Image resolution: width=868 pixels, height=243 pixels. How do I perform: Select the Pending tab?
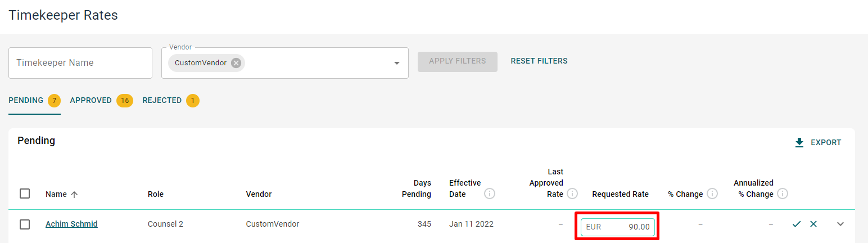click(x=34, y=101)
